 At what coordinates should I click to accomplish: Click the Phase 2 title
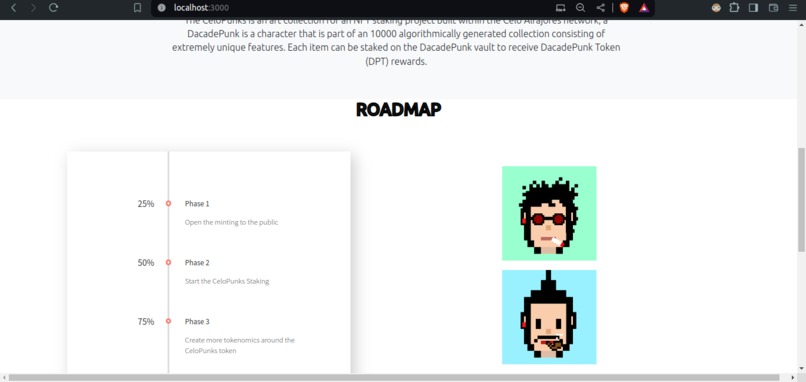197,263
